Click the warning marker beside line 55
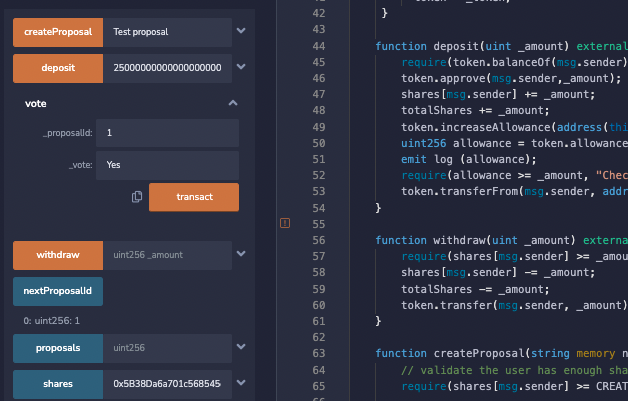 285,223
